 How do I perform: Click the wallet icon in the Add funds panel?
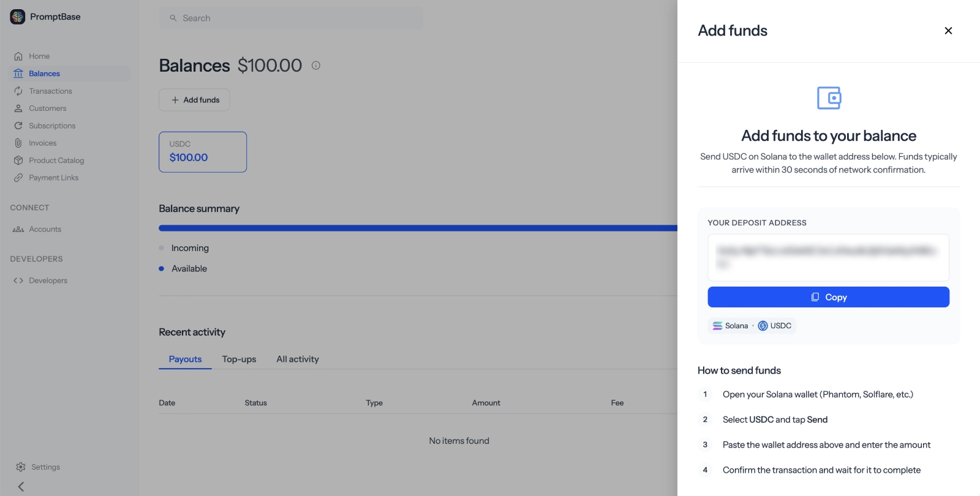(x=829, y=98)
